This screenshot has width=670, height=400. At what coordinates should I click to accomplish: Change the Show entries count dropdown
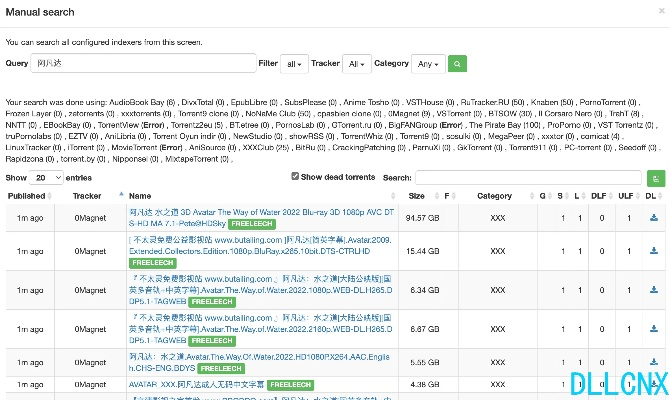[x=40, y=177]
